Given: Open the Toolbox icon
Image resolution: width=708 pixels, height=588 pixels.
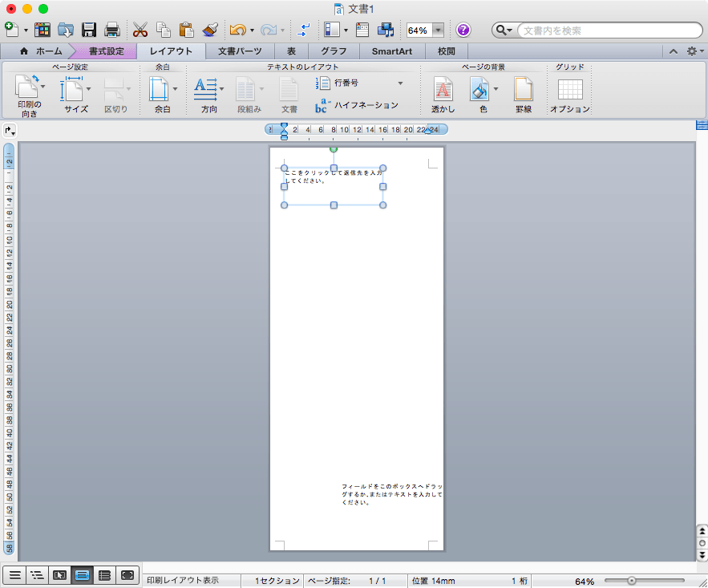Looking at the screenshot, I should tap(362, 30).
